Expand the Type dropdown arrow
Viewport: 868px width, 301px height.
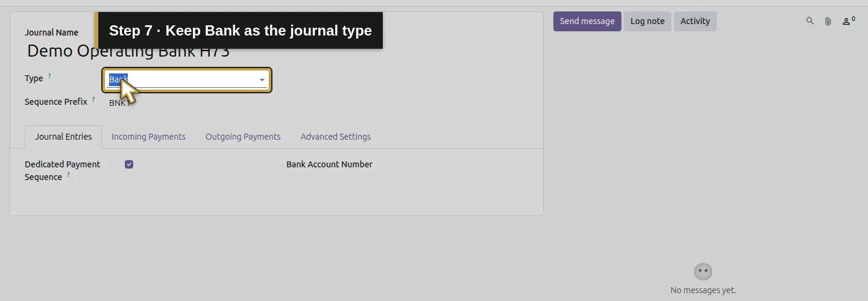pyautogui.click(x=262, y=80)
